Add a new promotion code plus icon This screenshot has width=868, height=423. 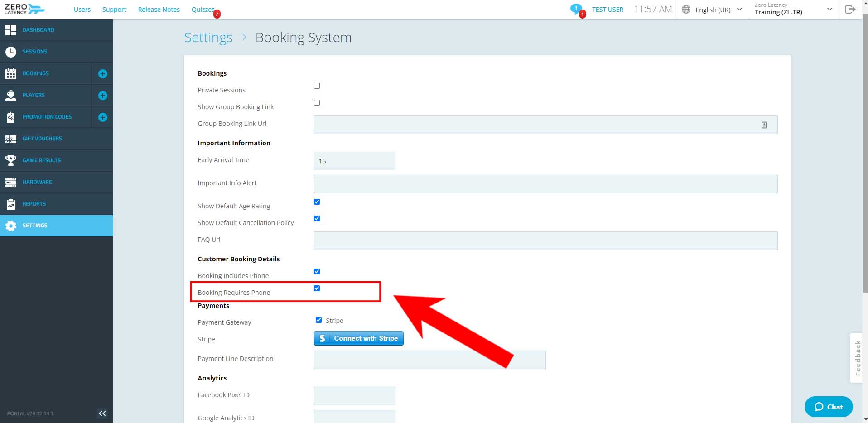(x=103, y=117)
